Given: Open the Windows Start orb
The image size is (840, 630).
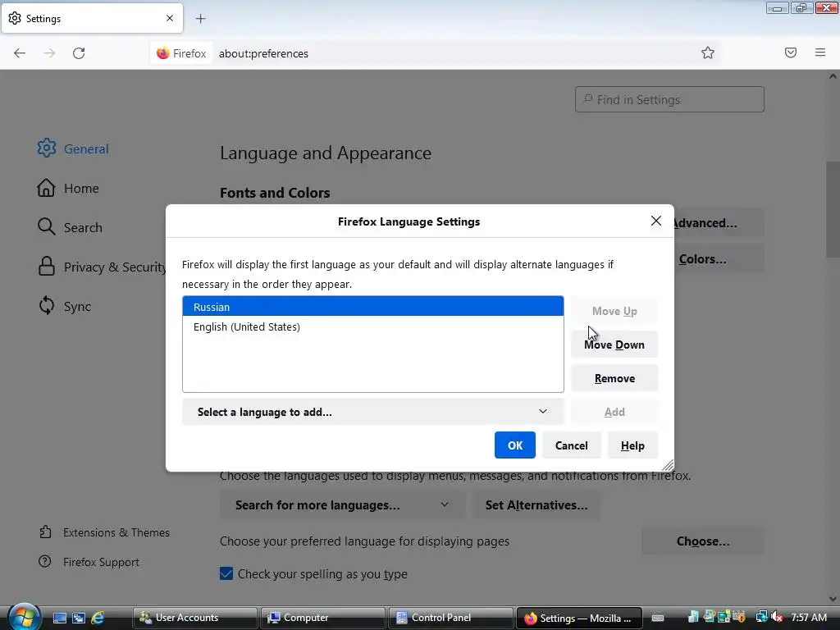Looking at the screenshot, I should coord(24,617).
